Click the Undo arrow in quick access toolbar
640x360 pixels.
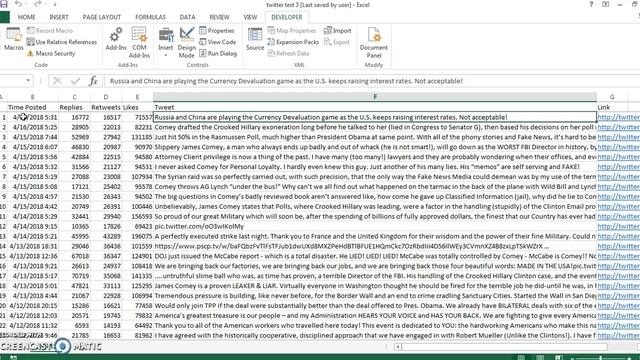[x=18, y=4]
